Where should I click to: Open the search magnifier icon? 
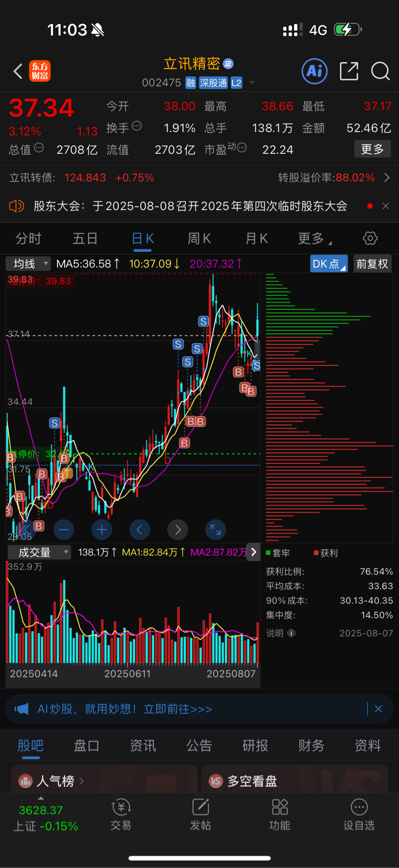[380, 71]
